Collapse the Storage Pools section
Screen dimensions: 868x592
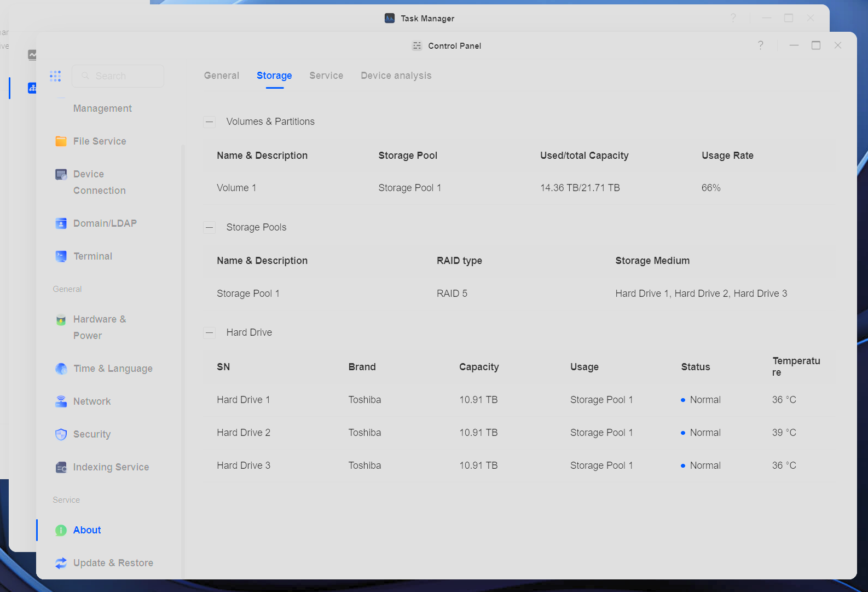click(x=209, y=228)
